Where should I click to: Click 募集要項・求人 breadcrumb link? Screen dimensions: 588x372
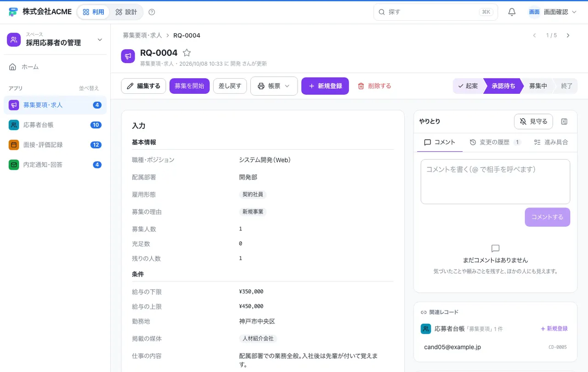tap(142, 35)
